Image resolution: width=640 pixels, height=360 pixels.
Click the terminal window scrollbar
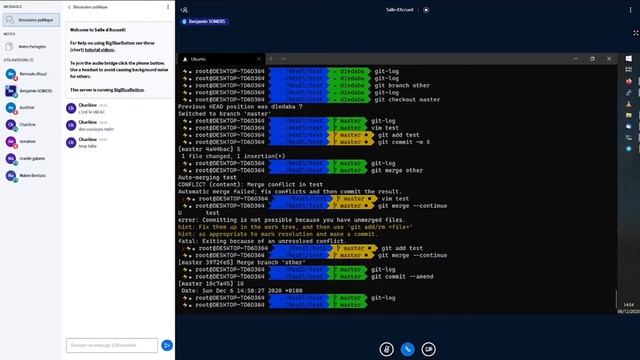[616, 299]
